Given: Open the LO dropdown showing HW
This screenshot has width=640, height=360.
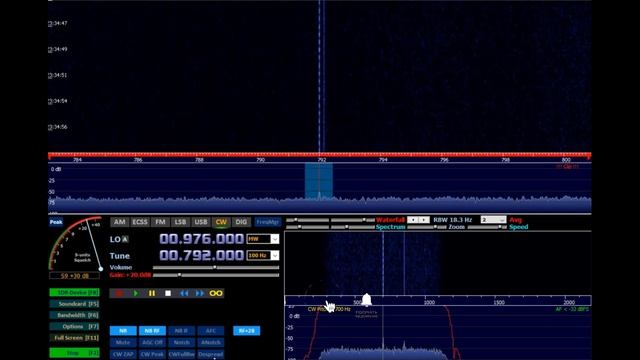Looking at the screenshot, I should pos(262,239).
